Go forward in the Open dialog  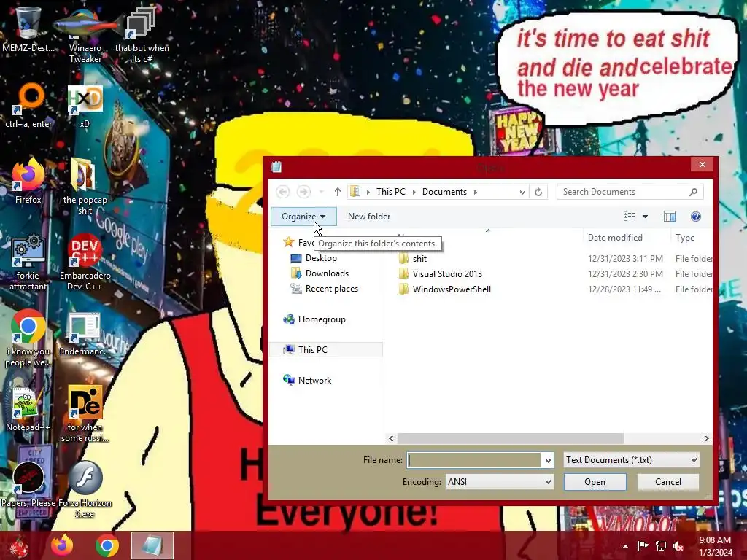pyautogui.click(x=303, y=192)
